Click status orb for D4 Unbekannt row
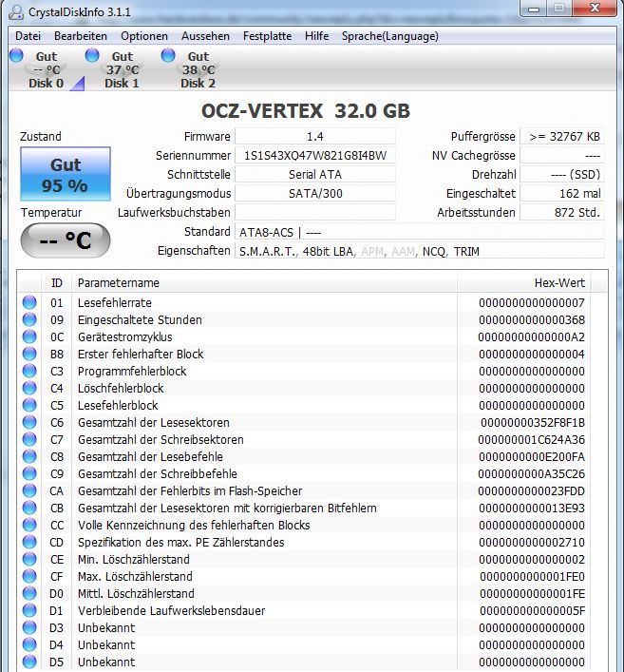Screen dimensions: 624x672 (x=29, y=644)
